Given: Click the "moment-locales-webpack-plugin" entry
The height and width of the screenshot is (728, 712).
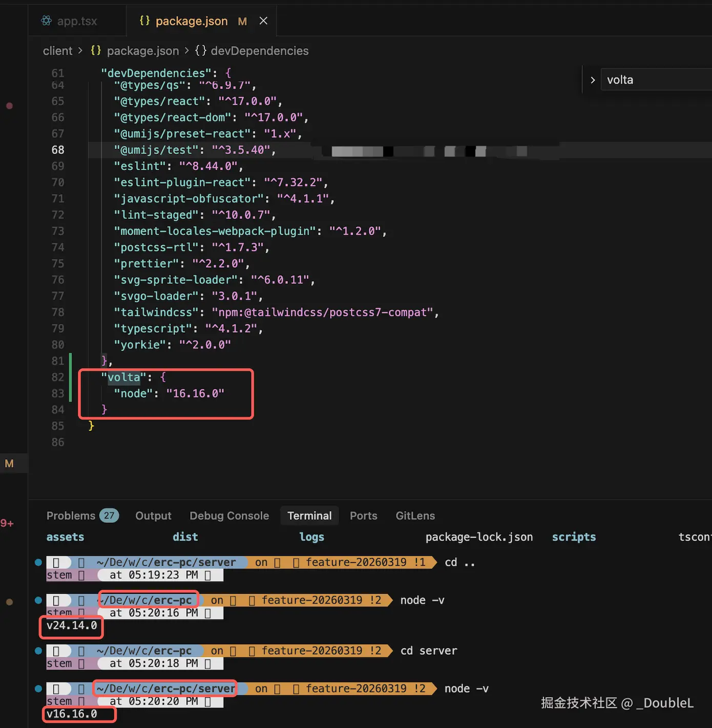Looking at the screenshot, I should (215, 231).
